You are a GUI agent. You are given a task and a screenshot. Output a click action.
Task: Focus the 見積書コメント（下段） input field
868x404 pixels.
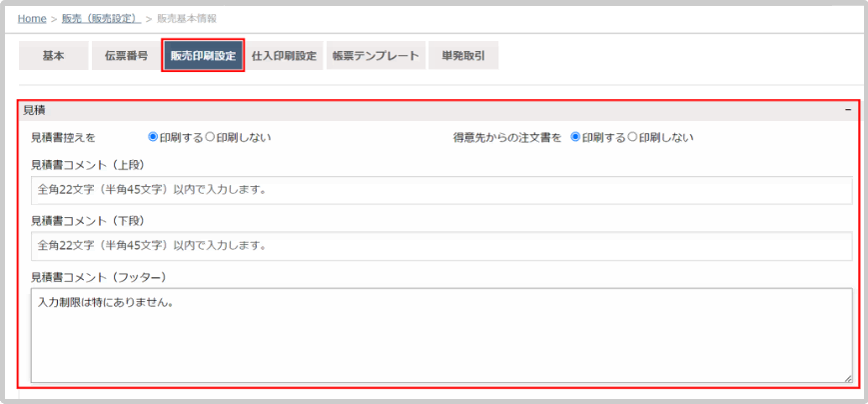440,245
